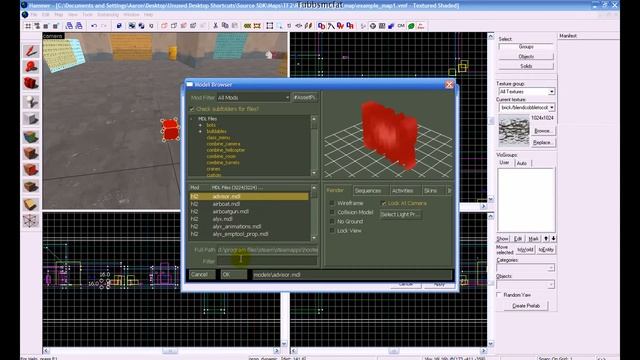Image resolution: width=640 pixels, height=360 pixels.
Task: Click the green Run Map icon
Action: click(x=411, y=26)
